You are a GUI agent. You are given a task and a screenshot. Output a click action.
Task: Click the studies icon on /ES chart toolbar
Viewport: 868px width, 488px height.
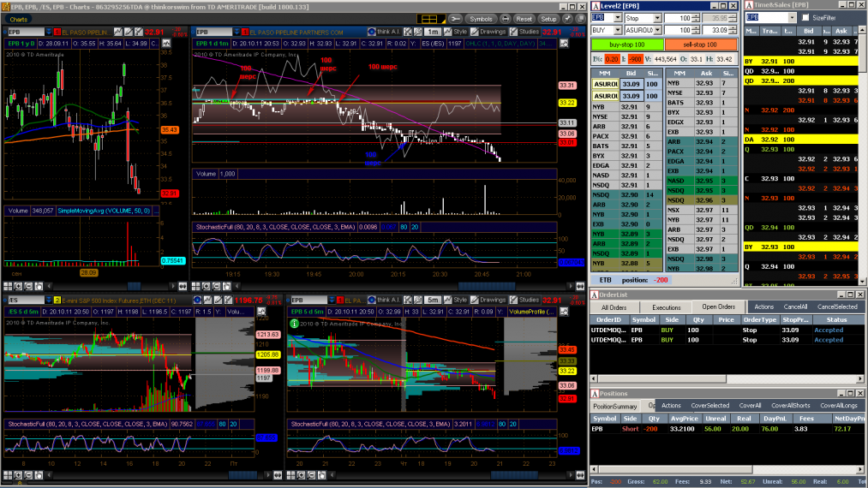(227, 300)
